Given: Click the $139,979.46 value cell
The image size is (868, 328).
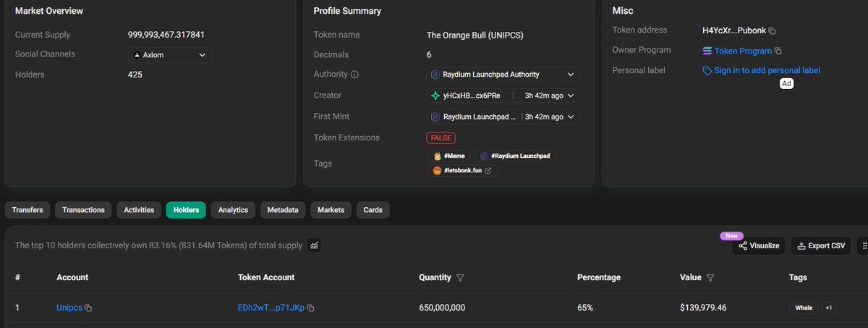Looking at the screenshot, I should click(703, 308).
